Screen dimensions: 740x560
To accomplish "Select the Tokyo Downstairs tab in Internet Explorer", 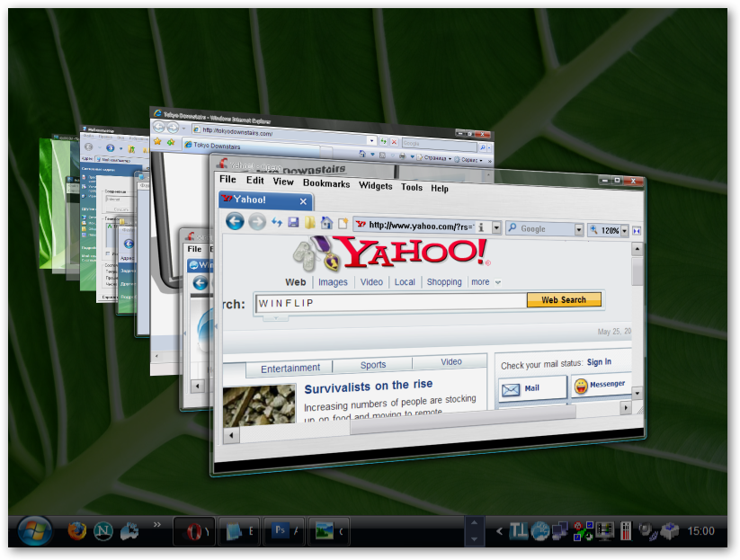I will click(251, 147).
